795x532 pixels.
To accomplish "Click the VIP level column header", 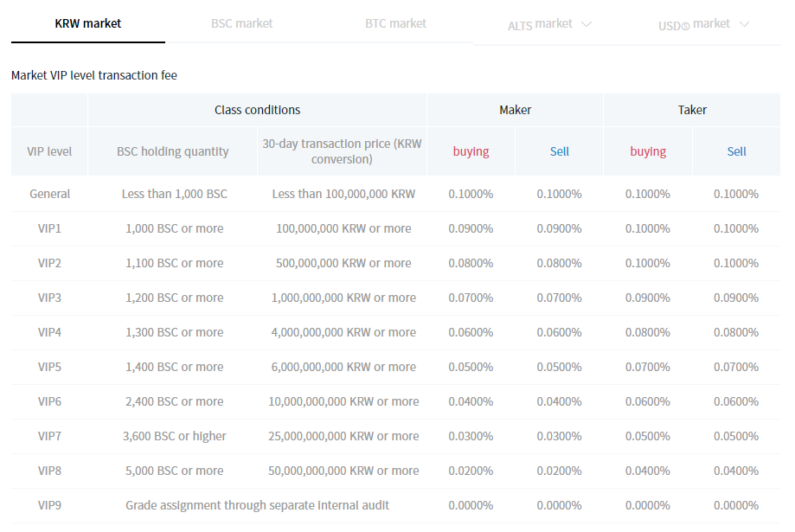I will (x=49, y=151).
